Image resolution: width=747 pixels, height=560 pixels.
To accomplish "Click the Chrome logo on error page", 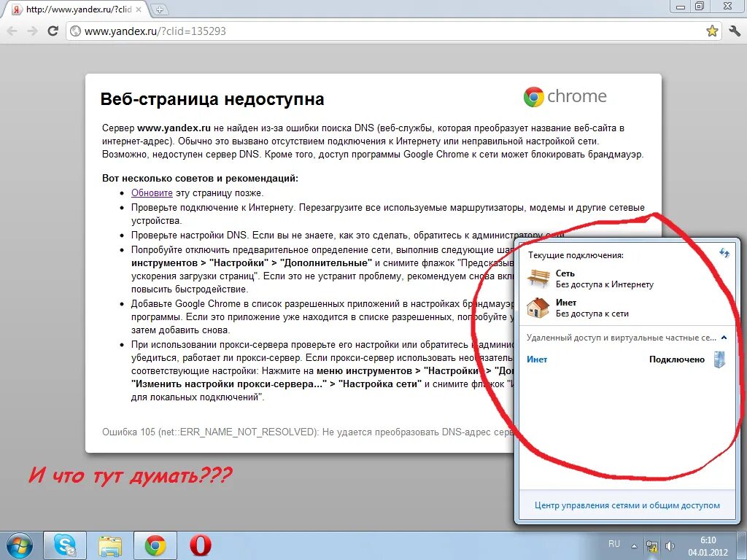I will pyautogui.click(x=565, y=97).
